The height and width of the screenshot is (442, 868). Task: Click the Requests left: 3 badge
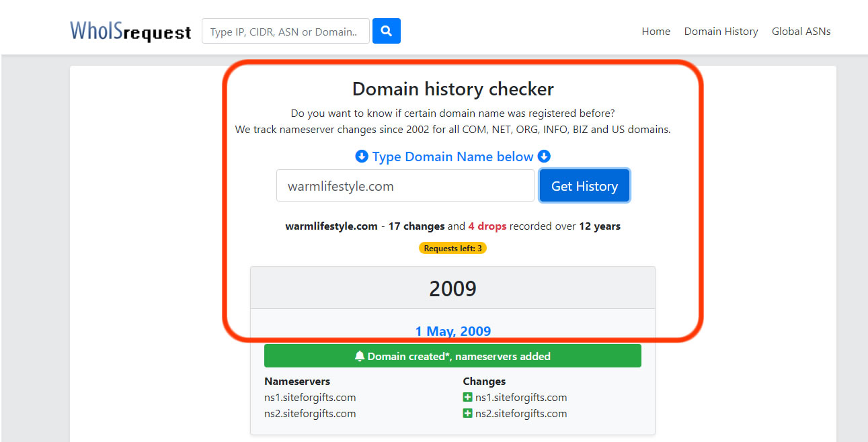452,248
